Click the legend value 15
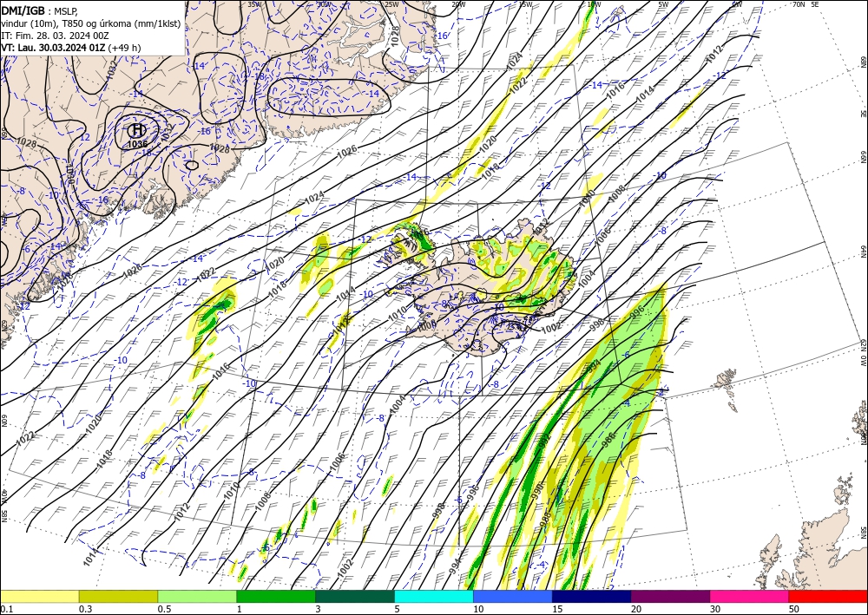Image resolution: width=868 pixels, height=615 pixels. click(557, 609)
